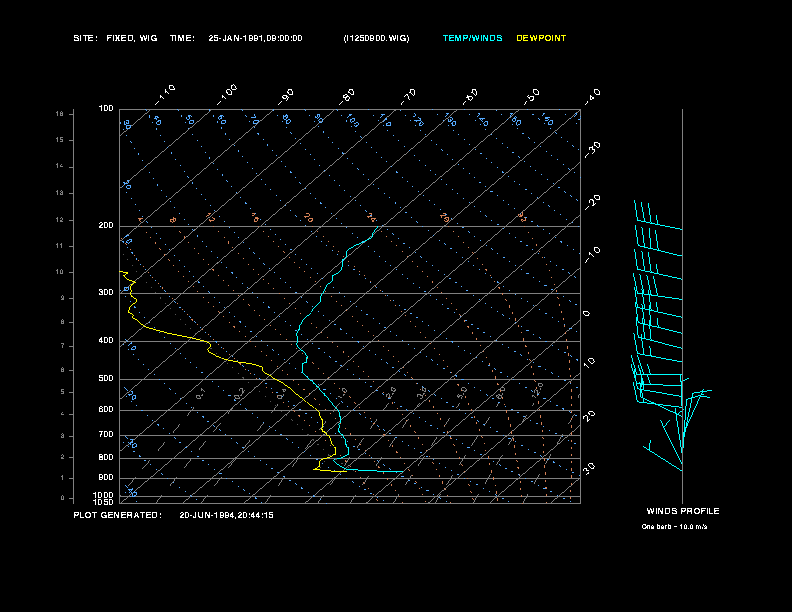The image size is (792, 612).
Task: Click the 30 temperature label on right edge
Action: 589,468
